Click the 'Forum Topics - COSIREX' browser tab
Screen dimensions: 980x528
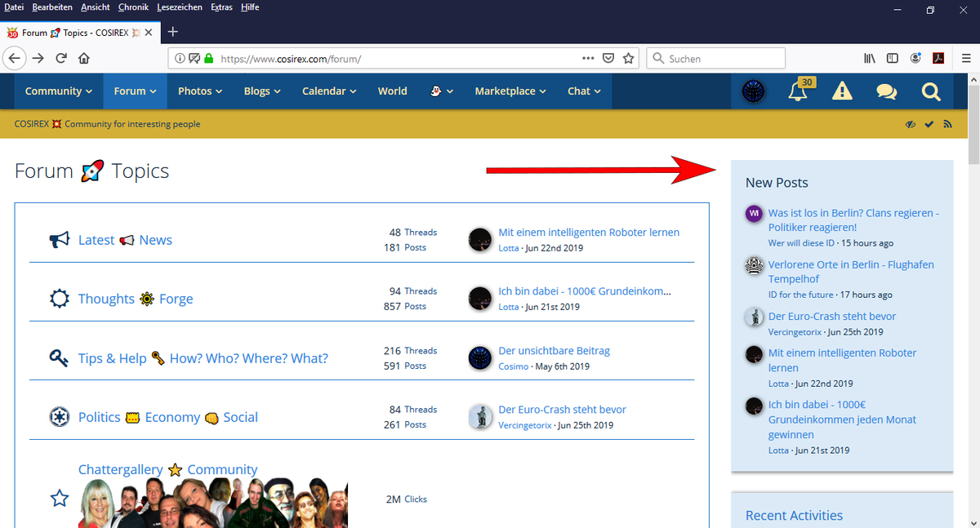point(80,32)
